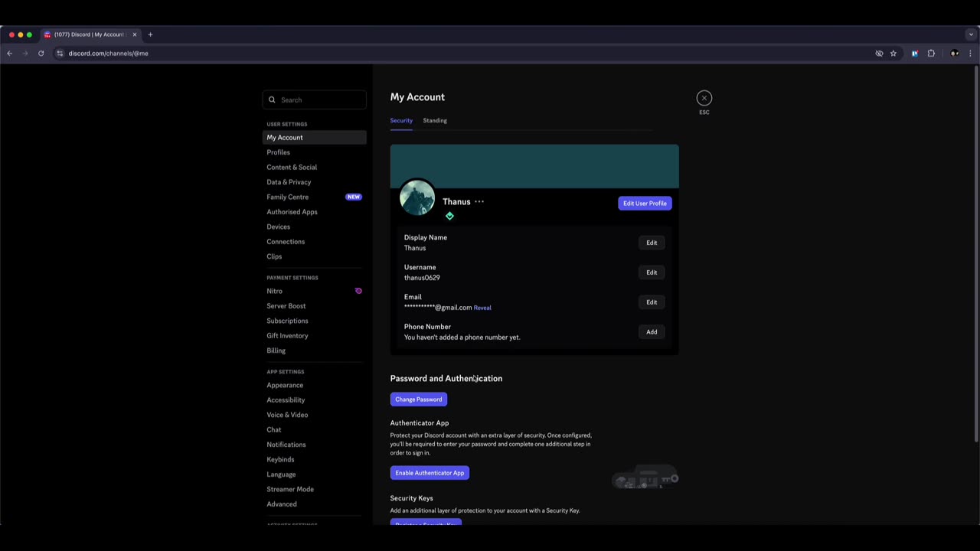Reload the Discord page
This screenshot has height=551, width=980.
pyautogui.click(x=41, y=54)
